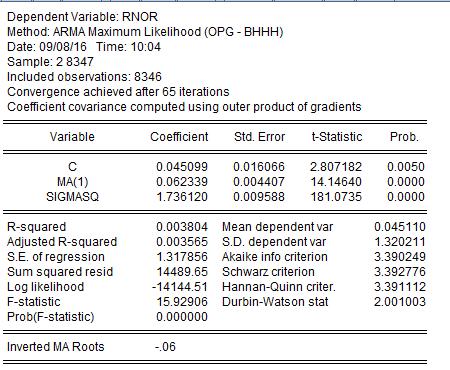Click the Prob. column header
This screenshot has width=450, height=370.
pos(404,137)
